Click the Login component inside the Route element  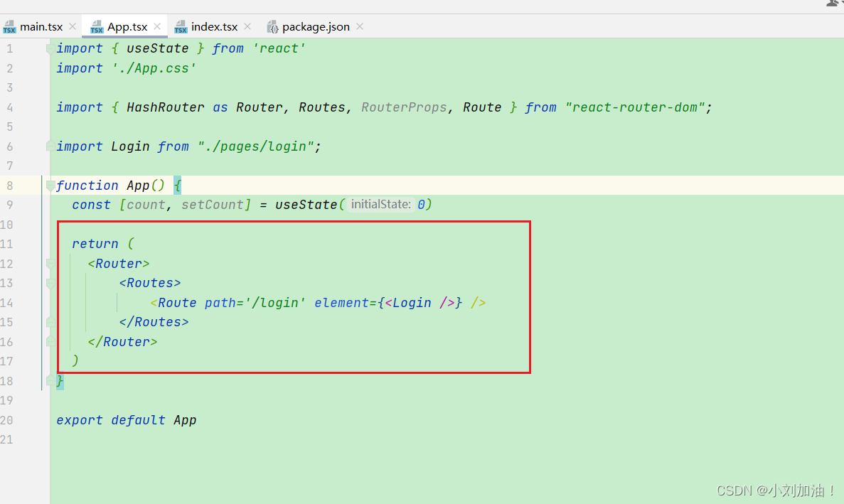[x=413, y=302]
